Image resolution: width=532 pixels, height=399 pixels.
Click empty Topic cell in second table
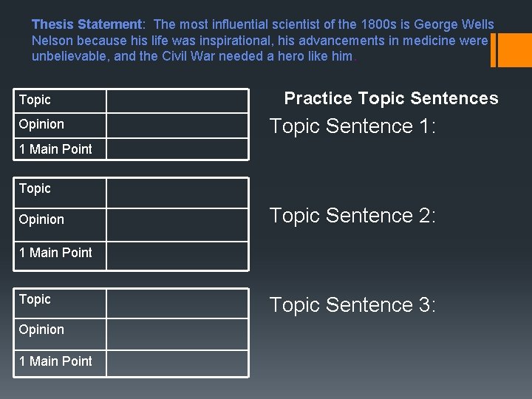(x=177, y=193)
